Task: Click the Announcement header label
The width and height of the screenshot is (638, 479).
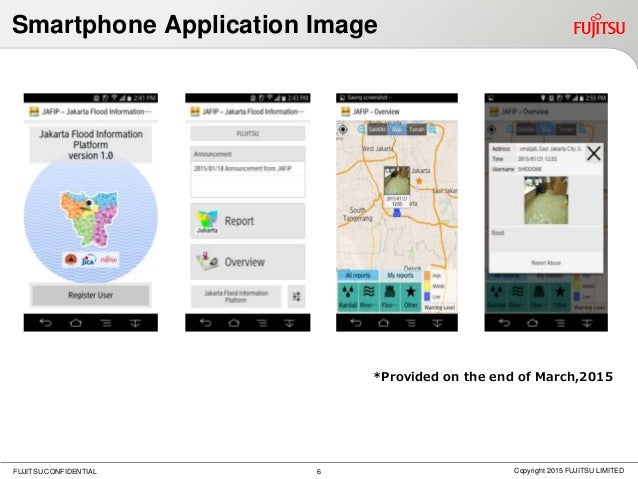Action: [213, 154]
